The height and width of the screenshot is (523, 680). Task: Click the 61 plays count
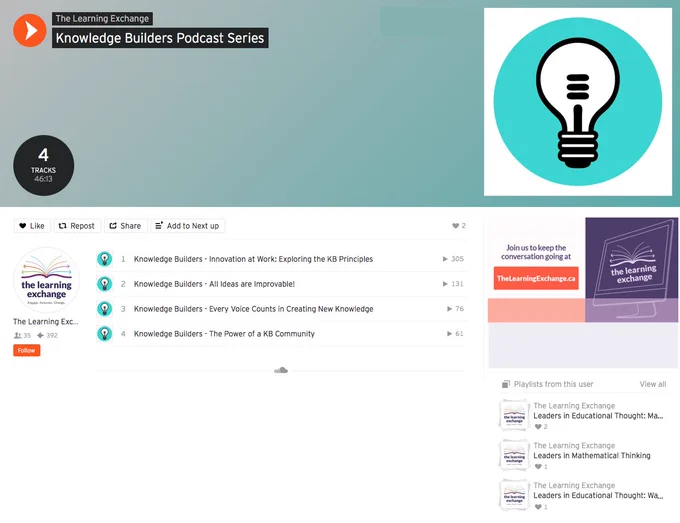[455, 334]
